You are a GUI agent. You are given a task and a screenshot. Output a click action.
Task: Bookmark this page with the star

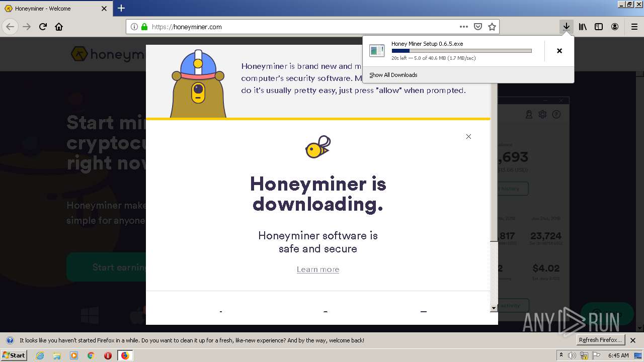click(x=492, y=27)
